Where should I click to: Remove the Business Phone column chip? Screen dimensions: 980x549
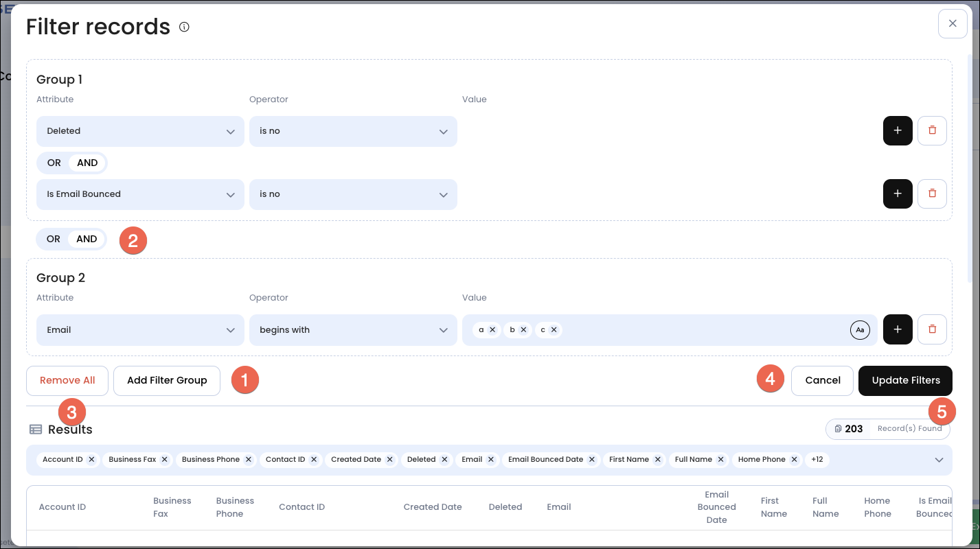click(x=249, y=460)
